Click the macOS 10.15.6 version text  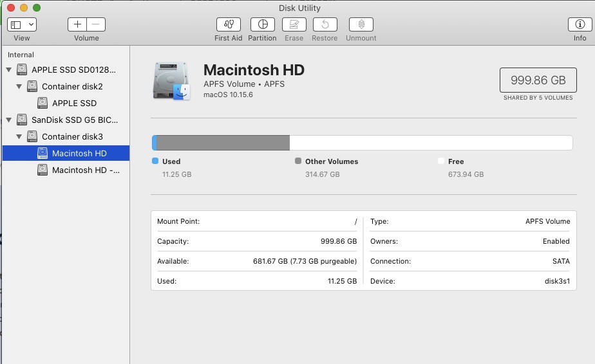pyautogui.click(x=228, y=95)
